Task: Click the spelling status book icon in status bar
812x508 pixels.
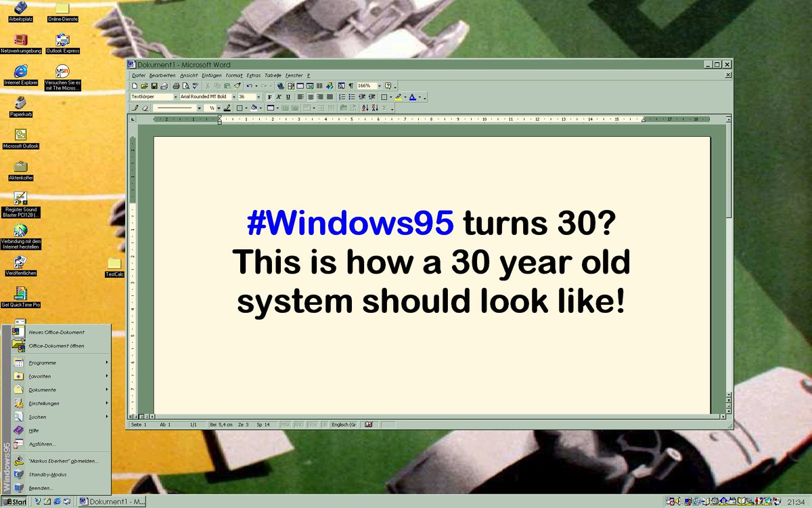Action: click(369, 424)
